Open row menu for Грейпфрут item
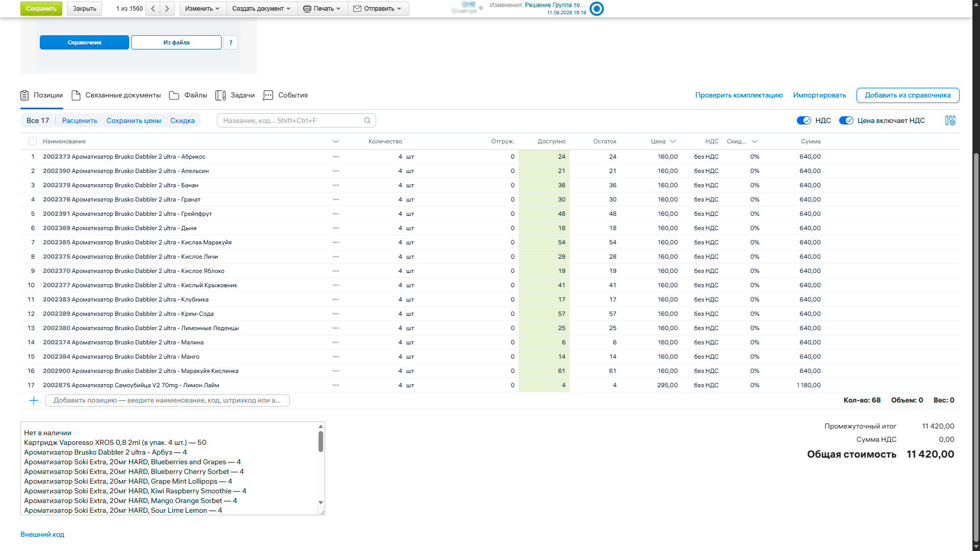The width and height of the screenshot is (980, 551). click(x=336, y=214)
